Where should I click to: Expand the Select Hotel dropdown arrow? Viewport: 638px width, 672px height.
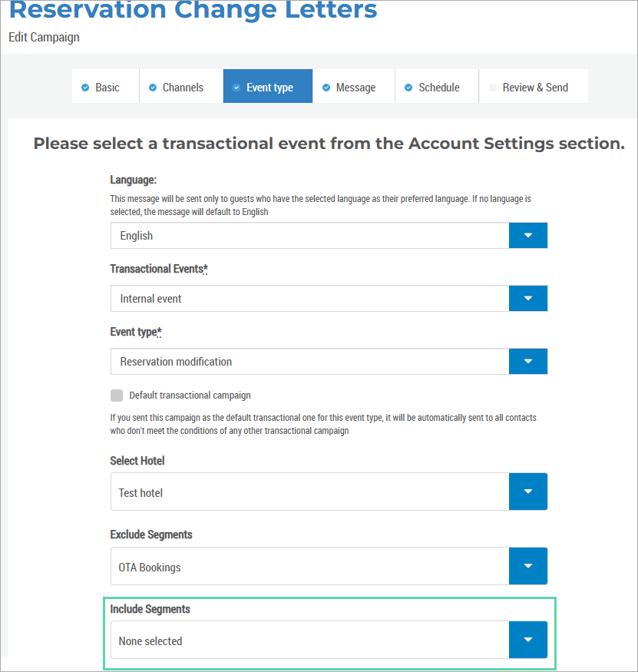(x=528, y=492)
